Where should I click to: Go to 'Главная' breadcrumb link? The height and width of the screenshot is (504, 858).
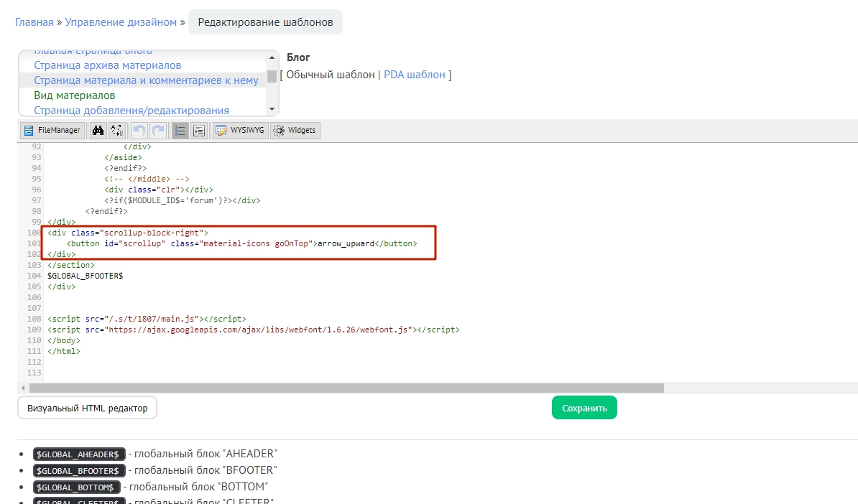pos(34,22)
